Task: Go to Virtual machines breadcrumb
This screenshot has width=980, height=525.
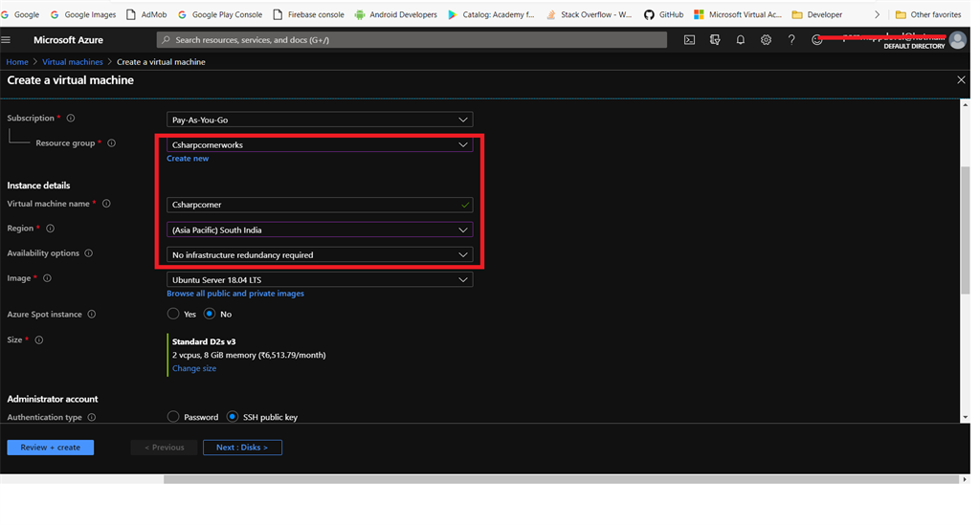Action: pyautogui.click(x=73, y=62)
